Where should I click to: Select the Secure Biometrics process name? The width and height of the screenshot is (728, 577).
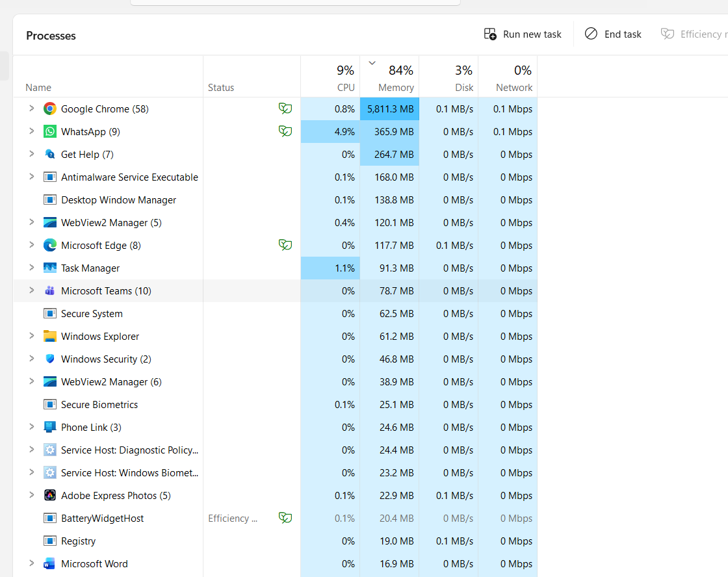point(99,405)
